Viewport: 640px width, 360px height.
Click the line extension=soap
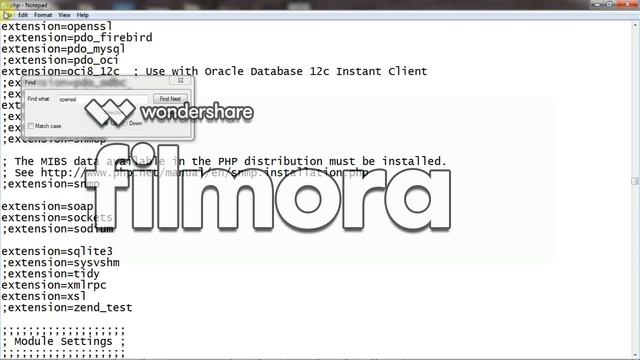(x=47, y=207)
